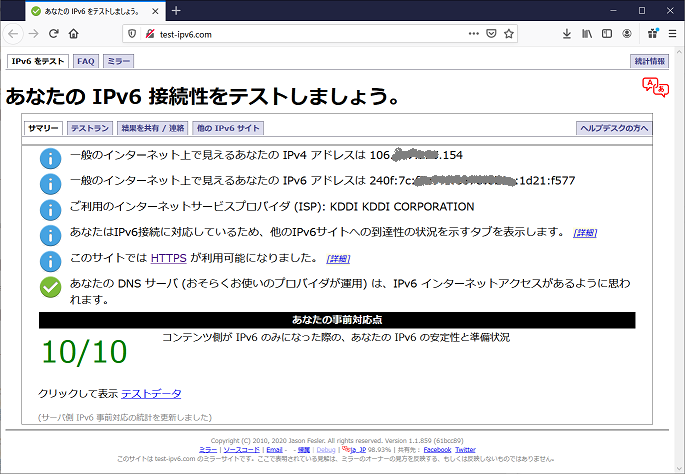Viewport: 685px width, 474px height.
Task: Open the Firefox account icon
Action: click(627, 34)
